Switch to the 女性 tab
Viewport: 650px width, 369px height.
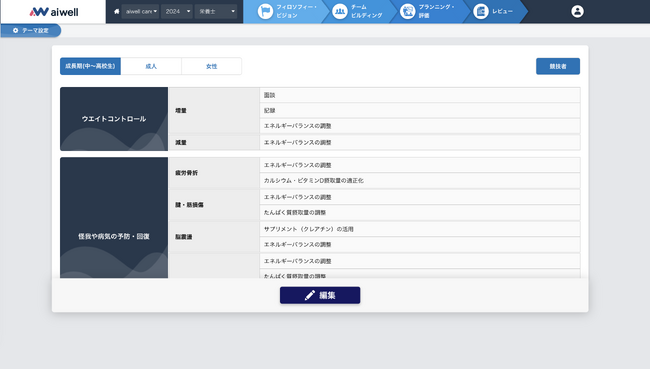pyautogui.click(x=211, y=66)
